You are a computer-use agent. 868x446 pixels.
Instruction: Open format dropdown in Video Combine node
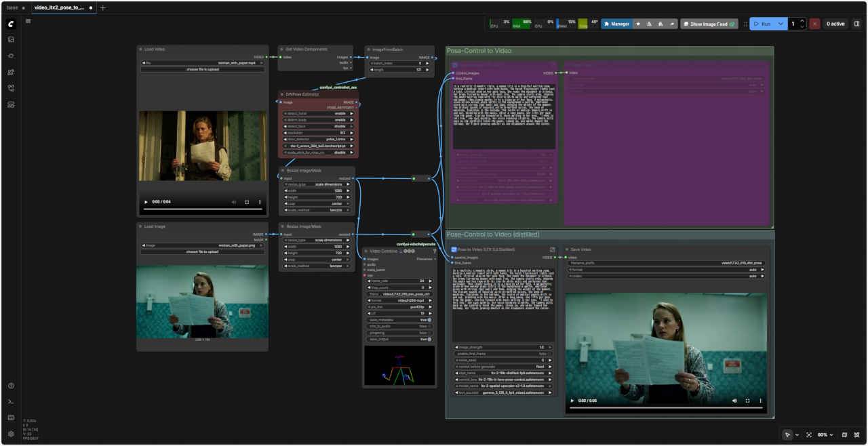399,300
